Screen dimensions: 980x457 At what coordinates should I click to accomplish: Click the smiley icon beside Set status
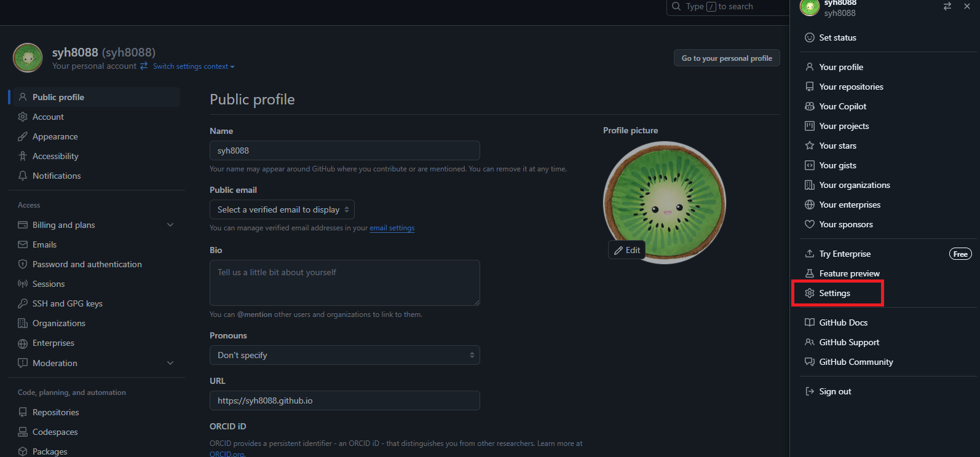tap(810, 37)
